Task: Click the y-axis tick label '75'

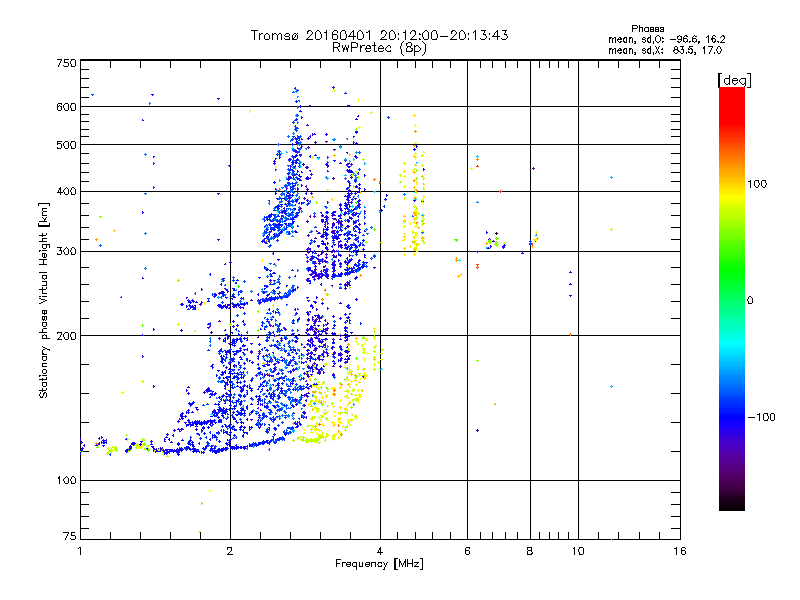Action: tap(70, 536)
